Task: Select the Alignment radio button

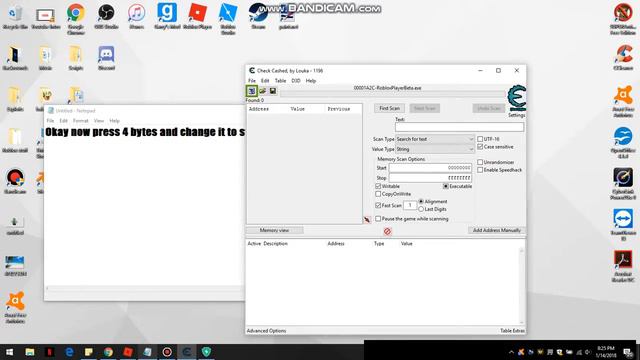Action: [421, 202]
